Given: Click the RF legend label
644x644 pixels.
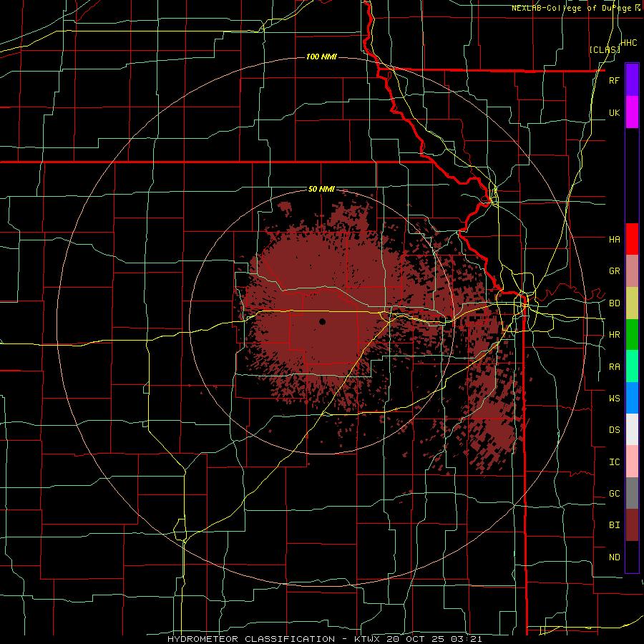Looking at the screenshot, I should pyautogui.click(x=614, y=80).
